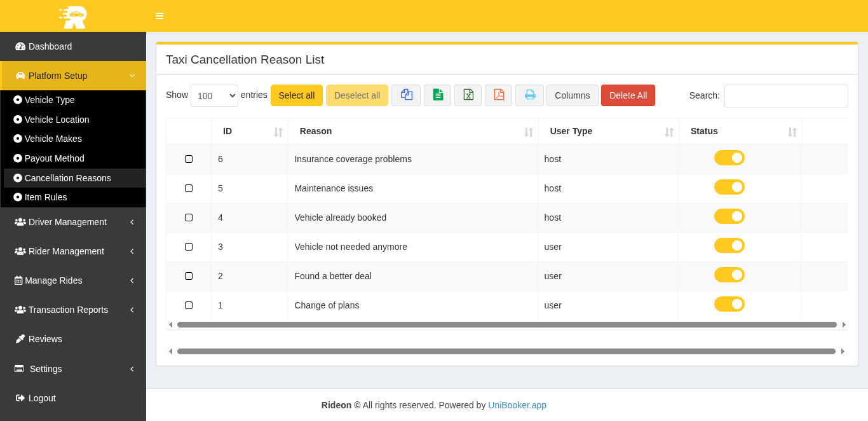Turn off status switch for Change of plans
Screen dimensions: 868x421
pyautogui.click(x=729, y=304)
